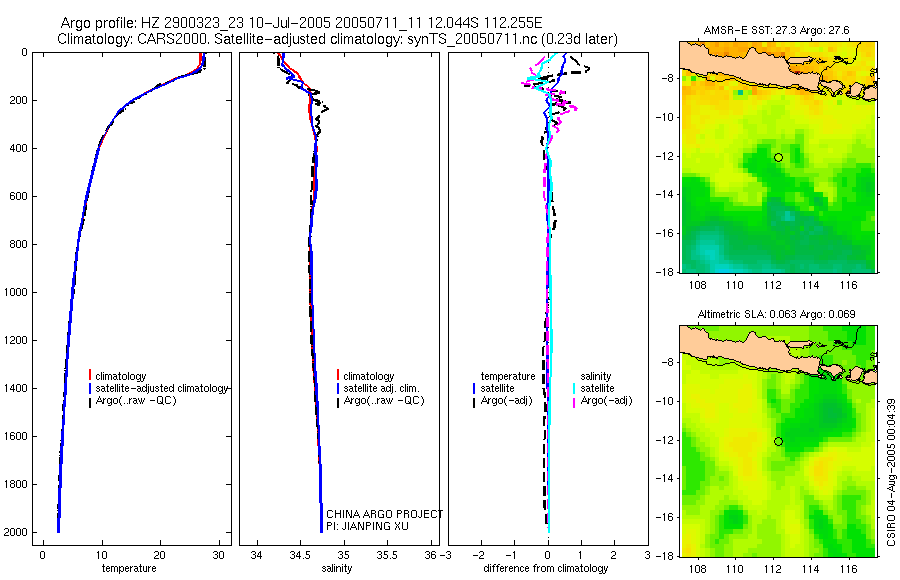
Task: Click the "-12" latitude label on the SST map
Action: click(665, 156)
